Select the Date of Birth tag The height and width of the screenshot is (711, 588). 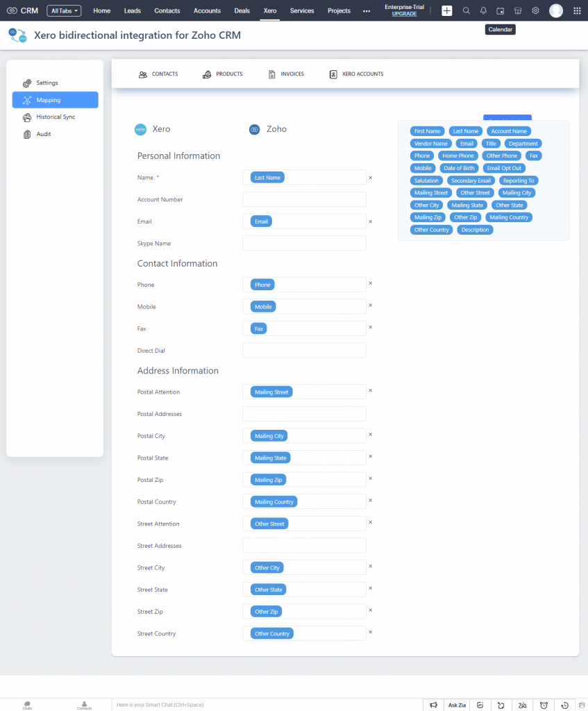coord(459,168)
